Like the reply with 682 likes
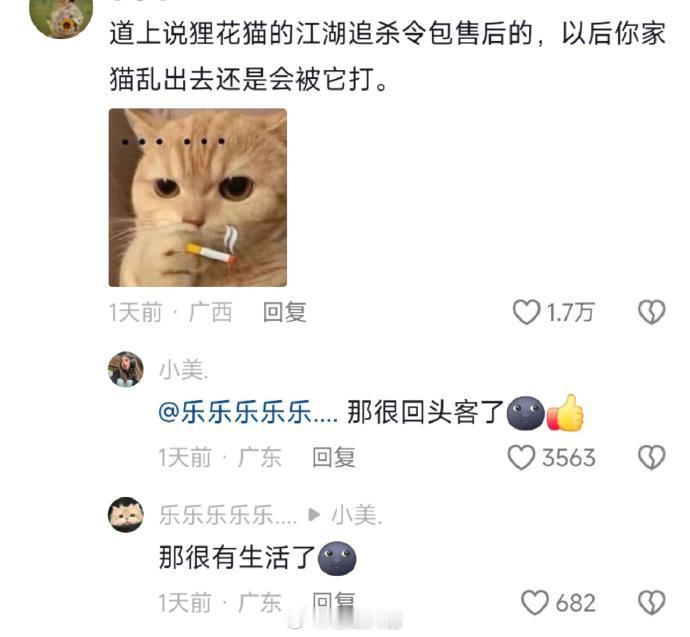The width and height of the screenshot is (690, 637). point(535,603)
